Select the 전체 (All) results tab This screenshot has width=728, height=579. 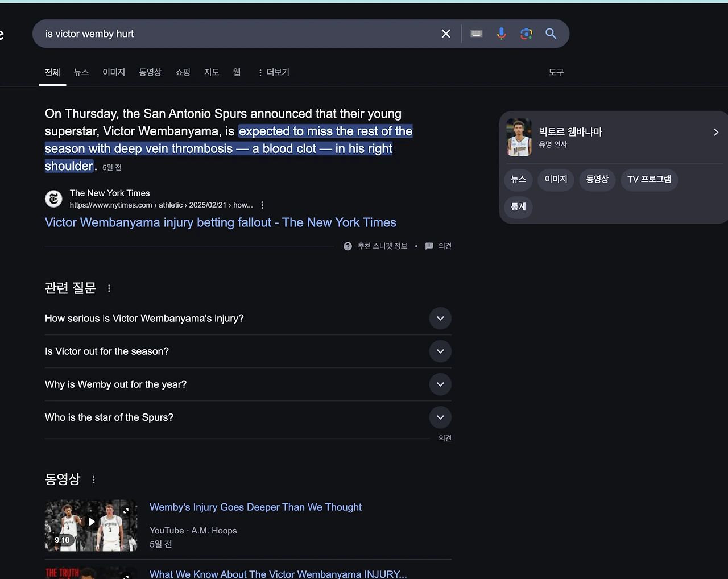click(x=52, y=73)
